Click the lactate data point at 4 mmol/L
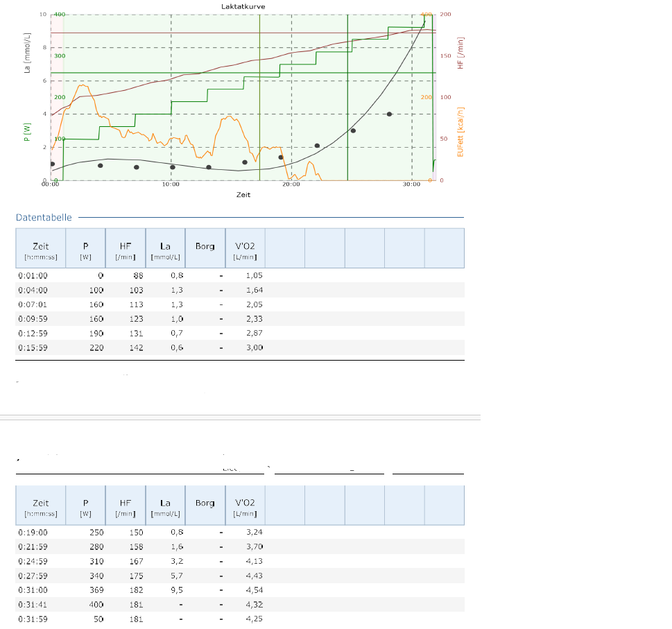This screenshot has width=672, height=629. click(389, 114)
